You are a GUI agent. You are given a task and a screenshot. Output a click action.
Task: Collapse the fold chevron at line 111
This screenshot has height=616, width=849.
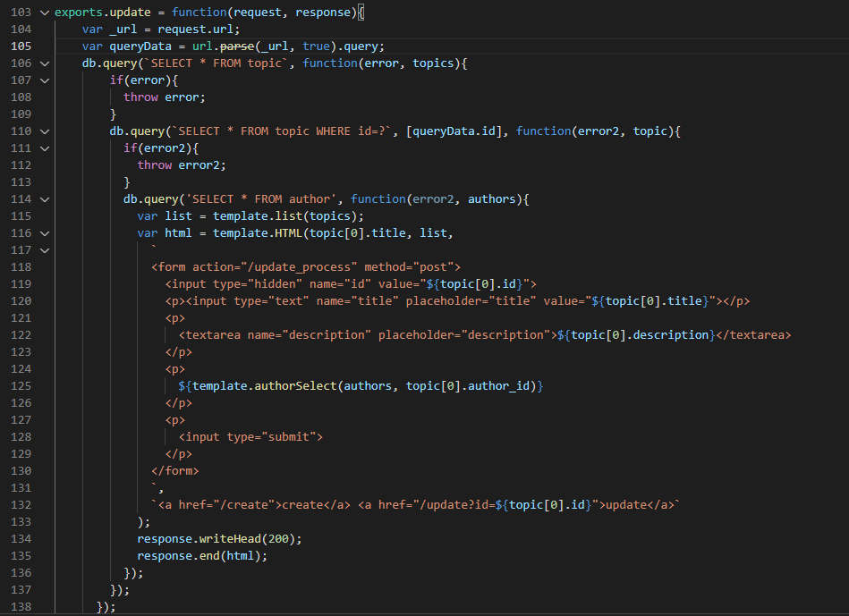pyautogui.click(x=45, y=148)
